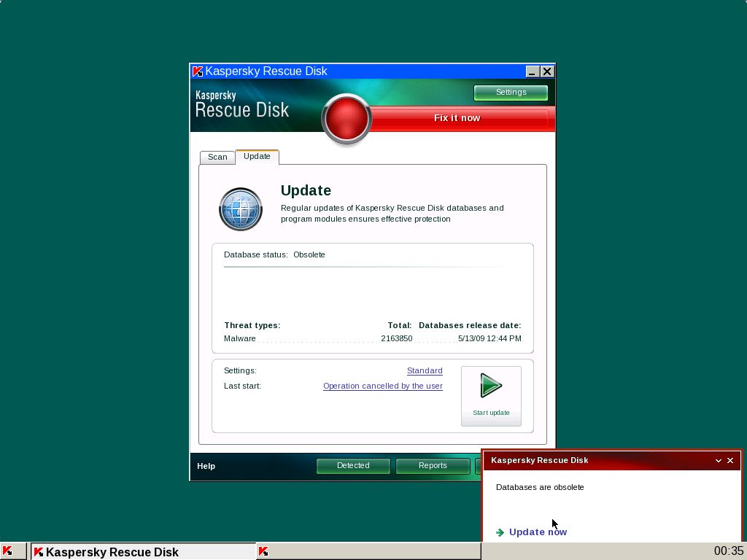Close the Kaspersky Rescue Disk main window
This screenshot has width=747, height=560.
click(x=547, y=71)
